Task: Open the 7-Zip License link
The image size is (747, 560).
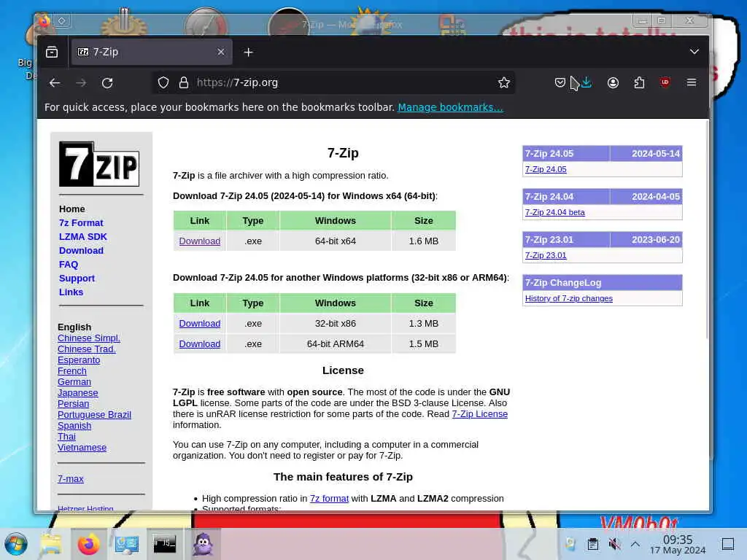Action: tap(480, 414)
